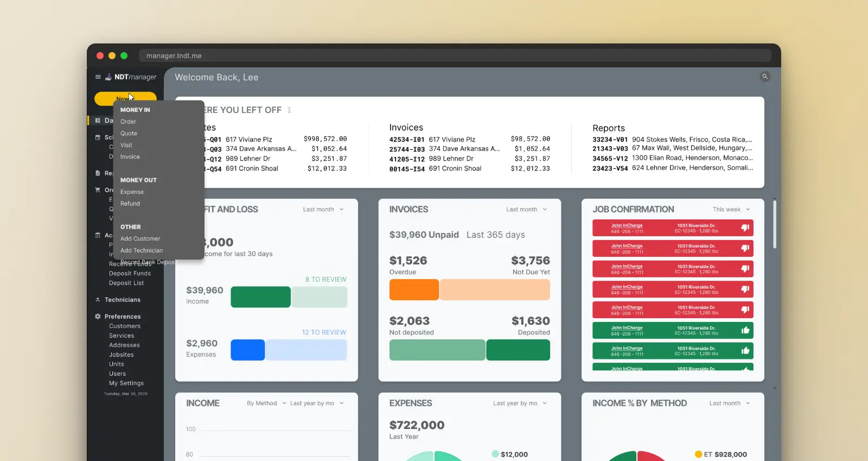Open Deposit List in the sidebar

pos(126,283)
